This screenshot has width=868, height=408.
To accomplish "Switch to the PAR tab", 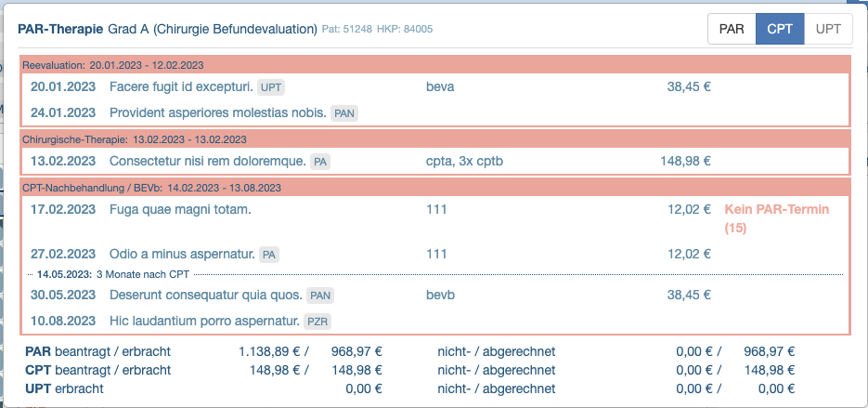I will click(732, 29).
